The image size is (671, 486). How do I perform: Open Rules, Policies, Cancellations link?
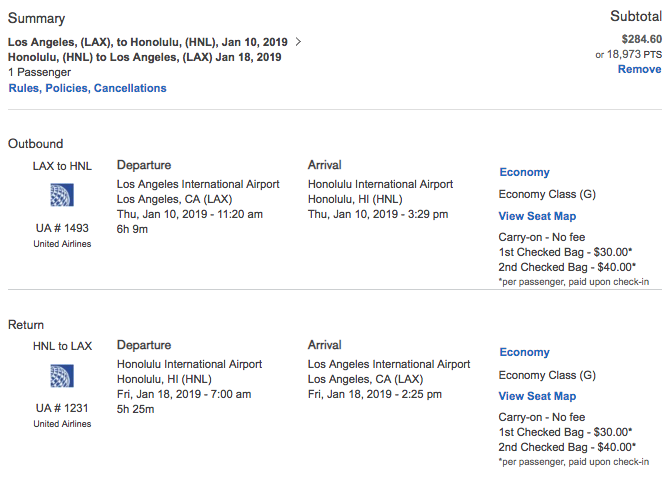pyautogui.click(x=88, y=88)
